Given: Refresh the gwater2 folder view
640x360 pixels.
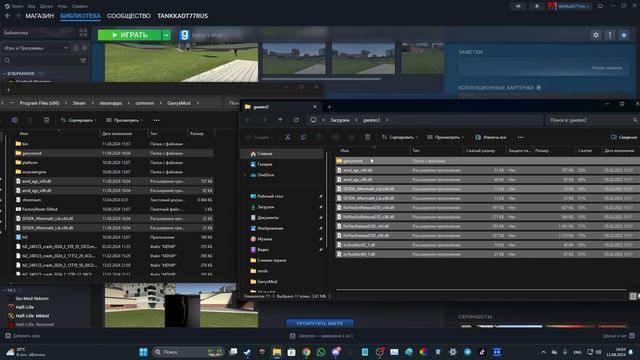Looking at the screenshot, I should (296, 120).
